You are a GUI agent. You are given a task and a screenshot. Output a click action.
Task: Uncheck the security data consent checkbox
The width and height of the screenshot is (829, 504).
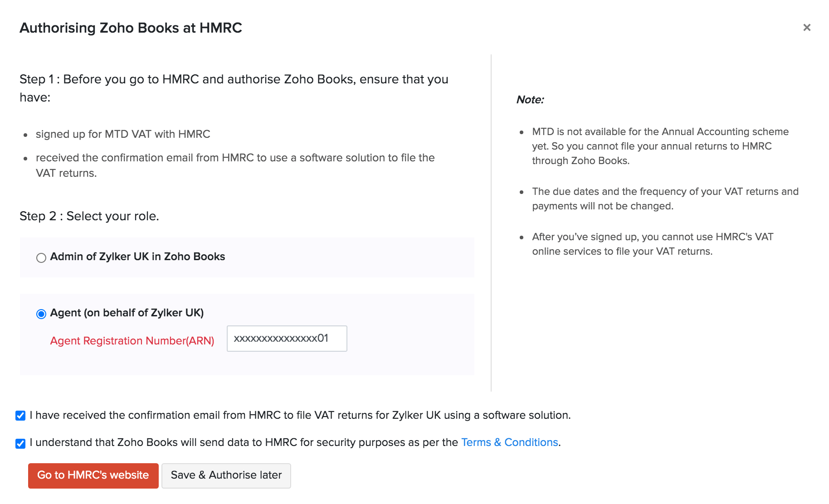click(x=20, y=443)
